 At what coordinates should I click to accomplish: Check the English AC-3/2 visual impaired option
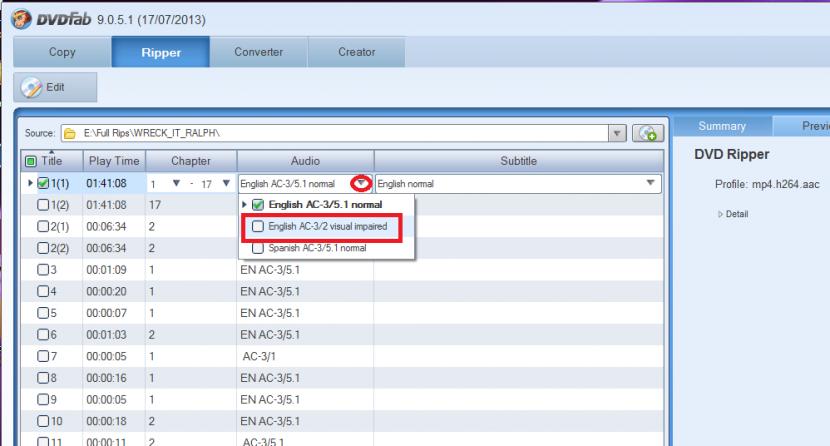(259, 227)
